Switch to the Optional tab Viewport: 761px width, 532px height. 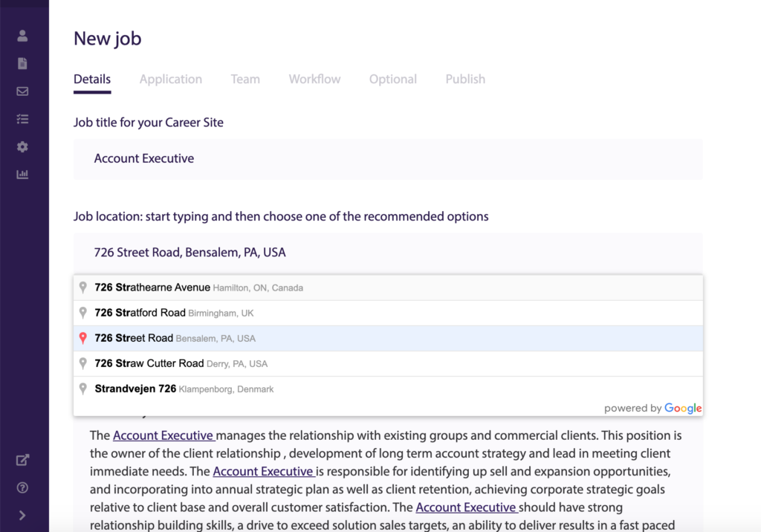[x=393, y=79]
